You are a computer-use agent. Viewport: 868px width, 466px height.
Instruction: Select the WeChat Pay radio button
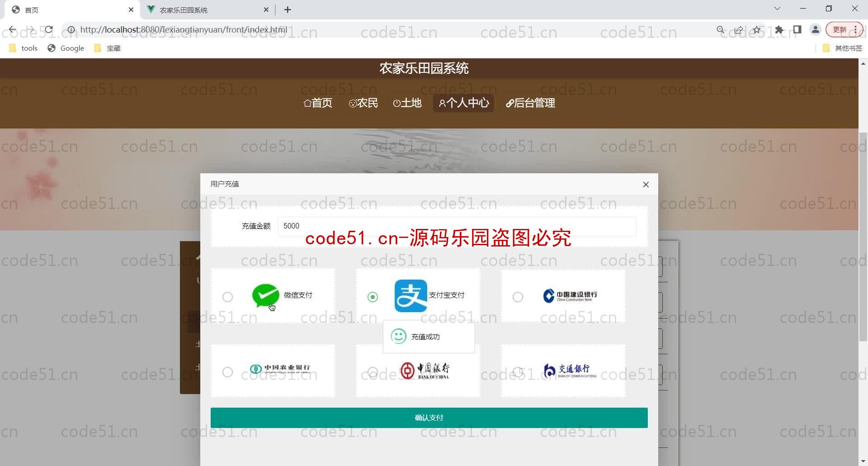click(227, 297)
